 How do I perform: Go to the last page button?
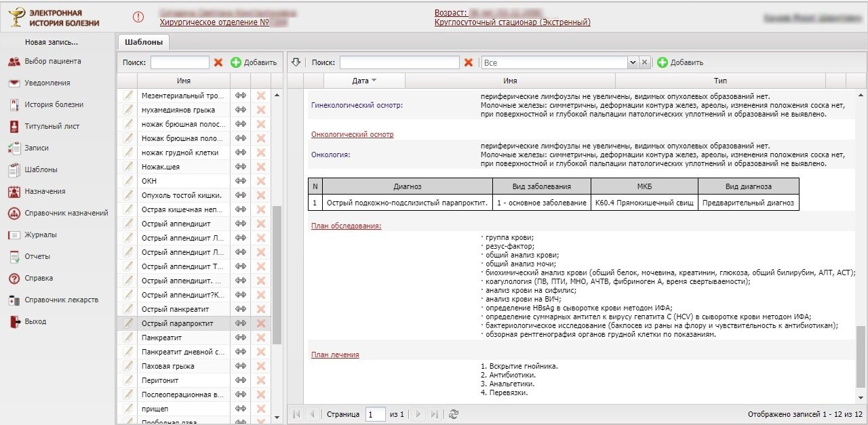pyautogui.click(x=435, y=414)
